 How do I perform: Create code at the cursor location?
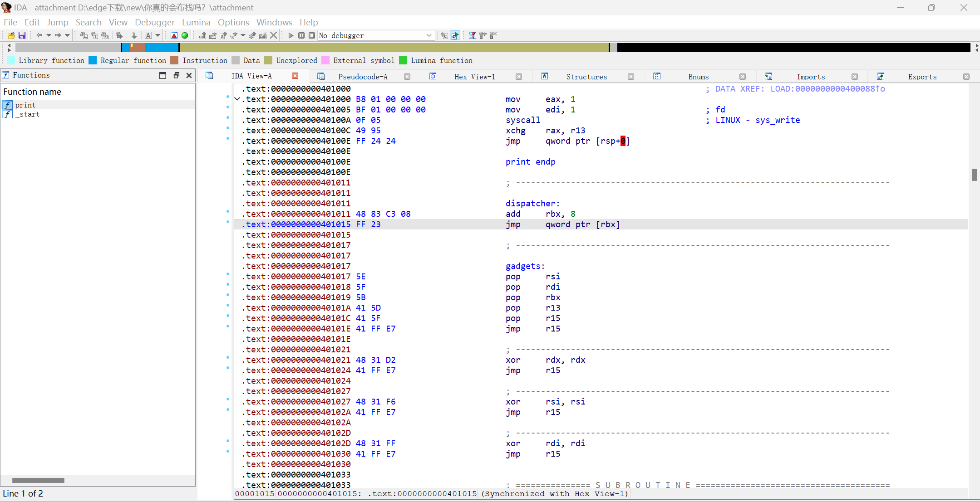tap(202, 35)
